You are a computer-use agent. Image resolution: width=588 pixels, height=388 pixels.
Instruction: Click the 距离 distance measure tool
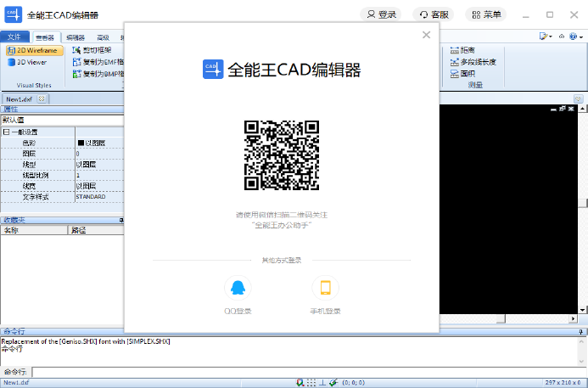(x=467, y=50)
